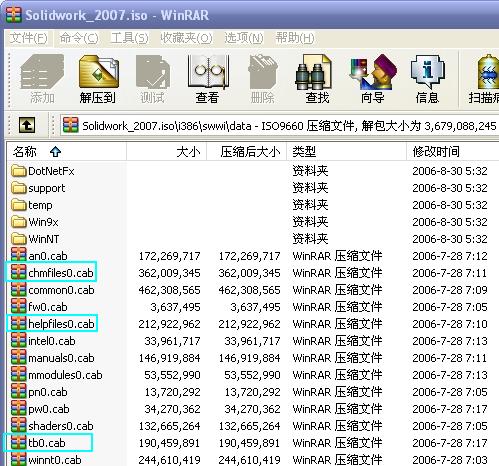Click the manuals0.cab archive icon
The height and width of the screenshot is (466, 499).
(x=18, y=357)
